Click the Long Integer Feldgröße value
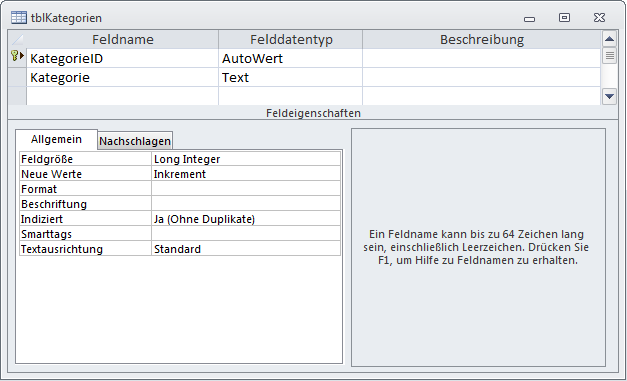This screenshot has width=627, height=381. [x=246, y=159]
